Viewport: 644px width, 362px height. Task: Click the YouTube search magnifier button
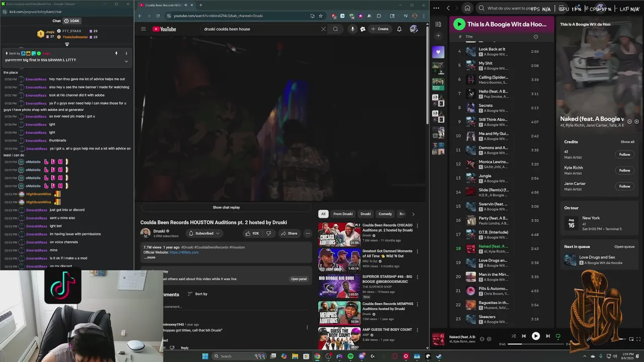(336, 29)
